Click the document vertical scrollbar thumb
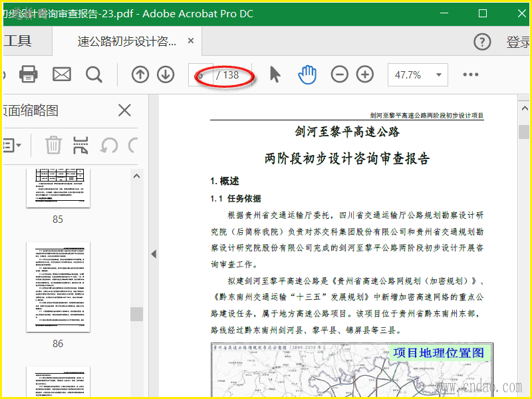Image resolution: width=532 pixels, height=399 pixels. (524, 132)
